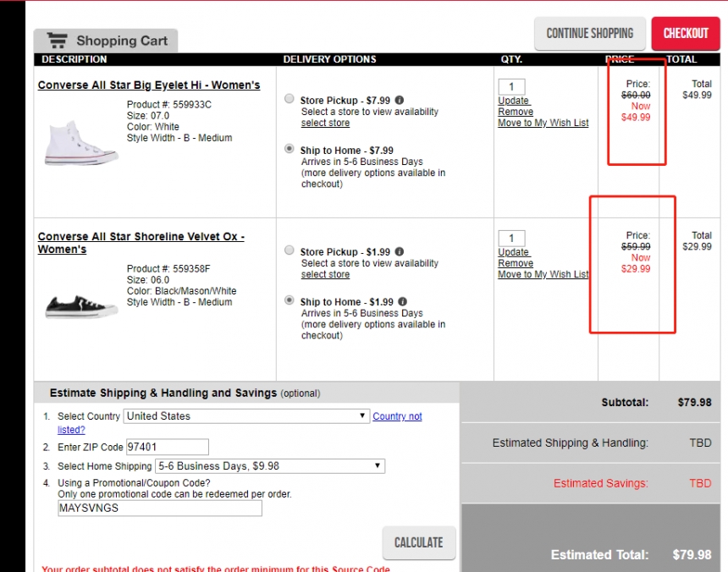Select Store Pickup $7.99 radio button
The image size is (728, 572).
click(x=290, y=99)
